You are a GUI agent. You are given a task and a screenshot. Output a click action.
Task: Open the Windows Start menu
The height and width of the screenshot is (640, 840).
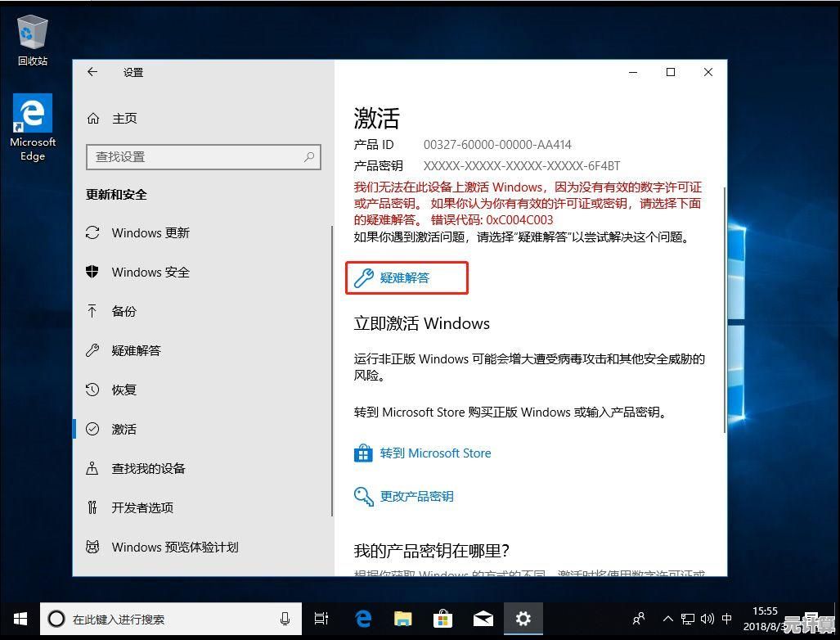coord(20,619)
